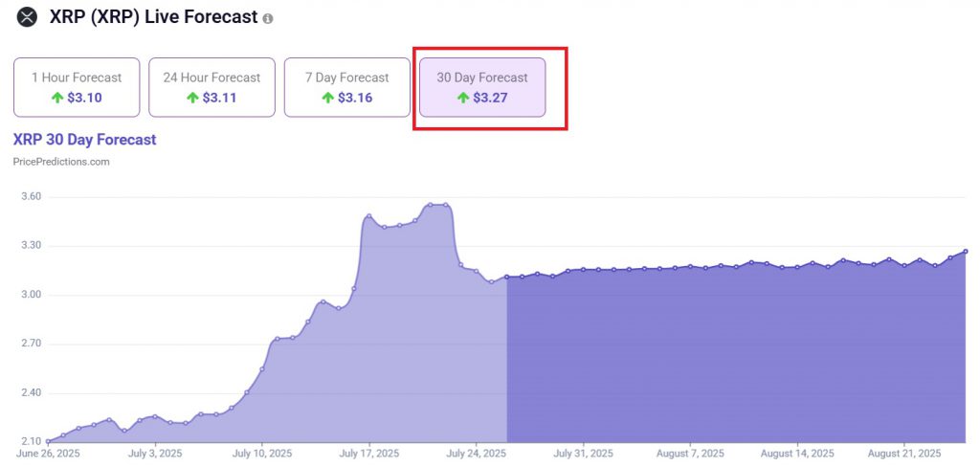
Task: Select the 7 Day Forecast tab
Action: (346, 87)
